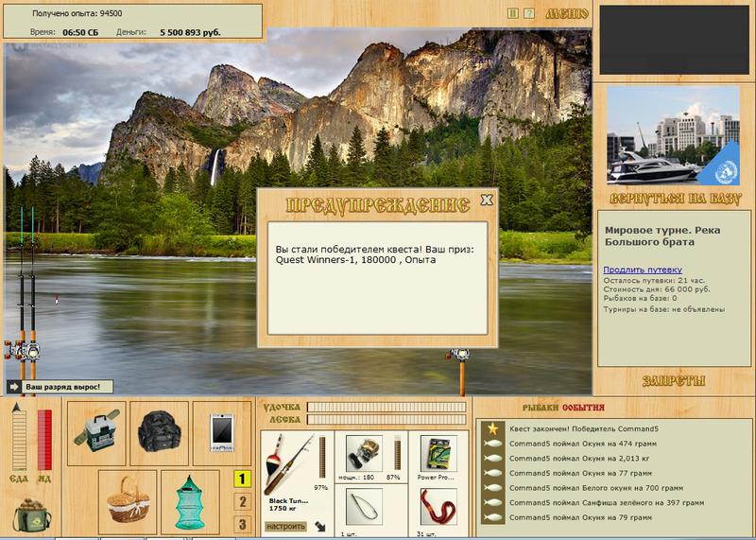Image resolution: width=756 pixels, height=540 pixels.
Task: Pause the game with the pause icon
Action: [513, 13]
